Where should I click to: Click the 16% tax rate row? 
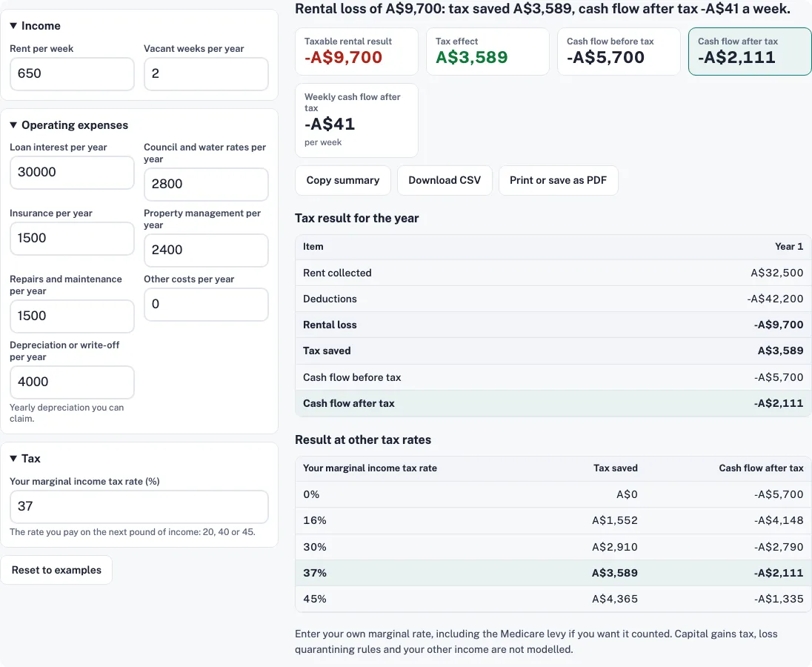[x=553, y=520]
